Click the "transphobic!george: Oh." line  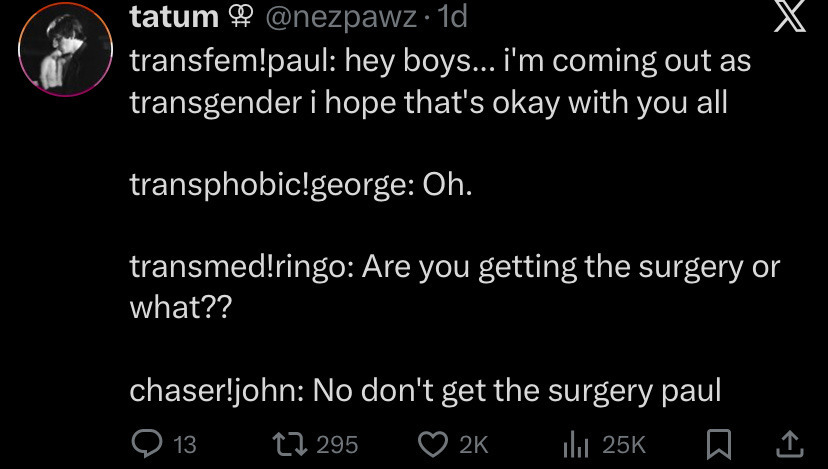click(x=299, y=185)
